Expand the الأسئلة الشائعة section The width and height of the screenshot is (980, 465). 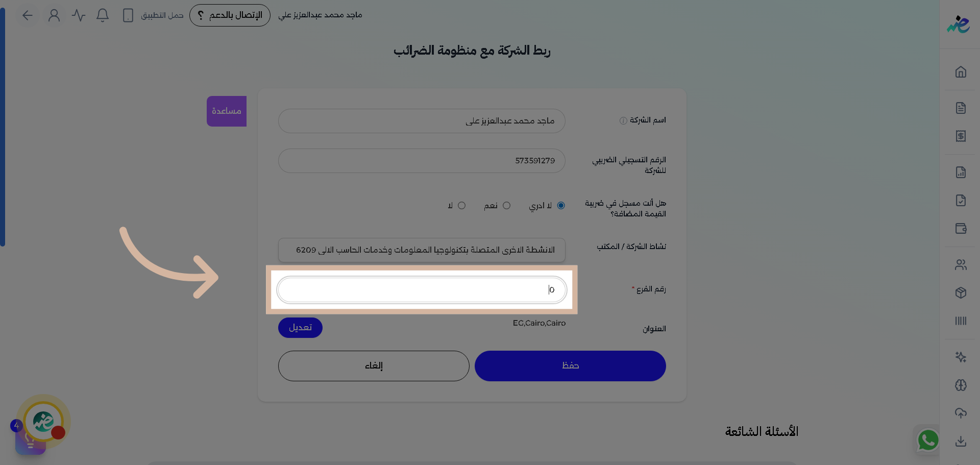coord(761,431)
